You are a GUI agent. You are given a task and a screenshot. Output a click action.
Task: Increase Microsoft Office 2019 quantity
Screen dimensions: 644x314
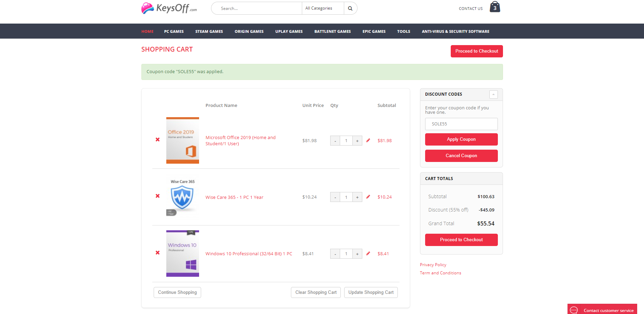pyautogui.click(x=357, y=141)
